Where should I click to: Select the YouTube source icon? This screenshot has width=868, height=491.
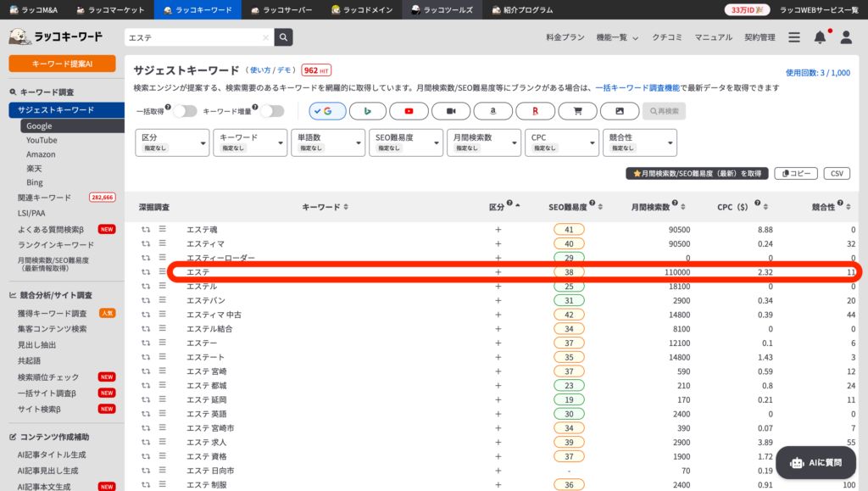click(409, 111)
